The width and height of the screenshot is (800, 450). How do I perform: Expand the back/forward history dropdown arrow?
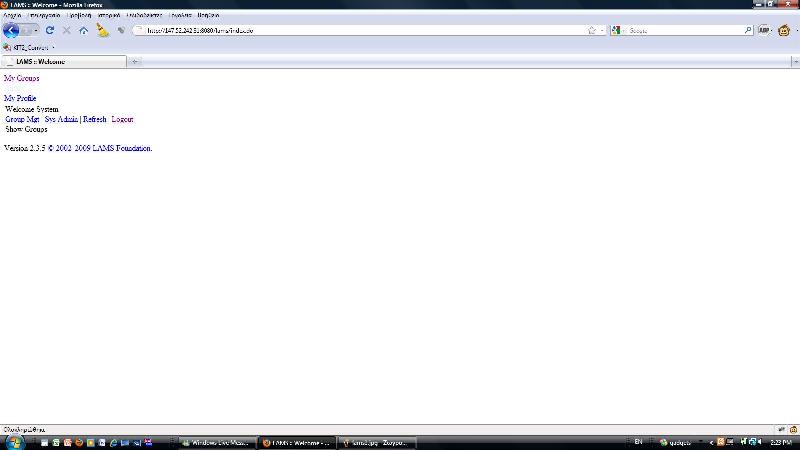click(x=35, y=30)
